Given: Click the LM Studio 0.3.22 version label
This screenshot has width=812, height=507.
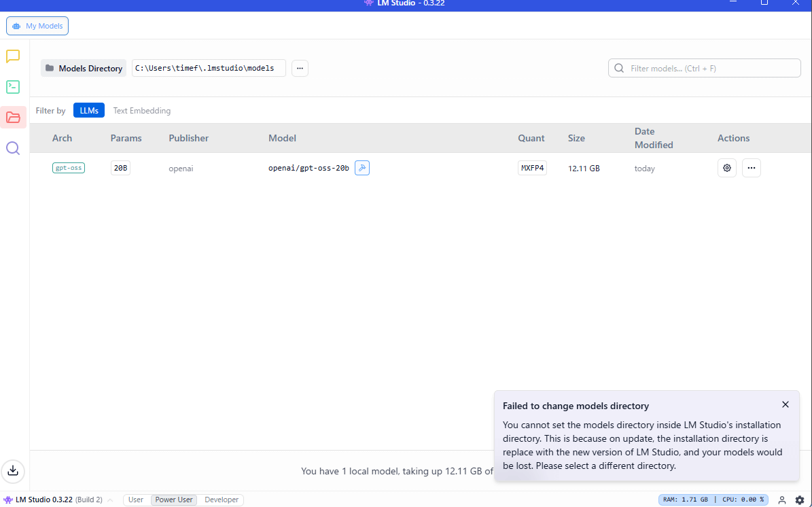Looking at the screenshot, I should click(x=45, y=500).
